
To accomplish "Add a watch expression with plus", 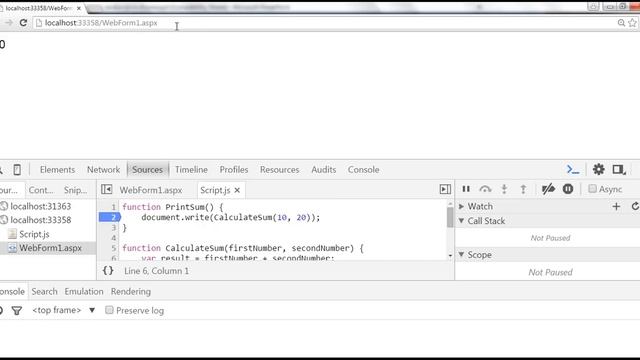I will point(616,207).
